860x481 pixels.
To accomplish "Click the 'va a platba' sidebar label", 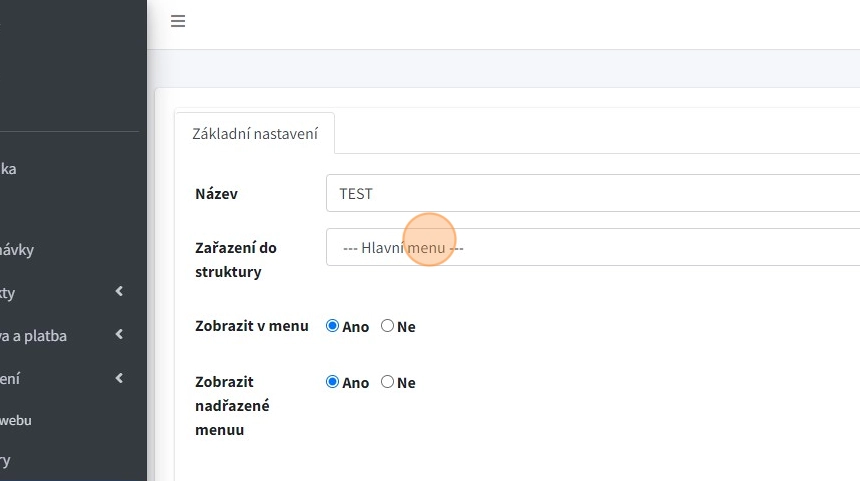I will coord(34,336).
